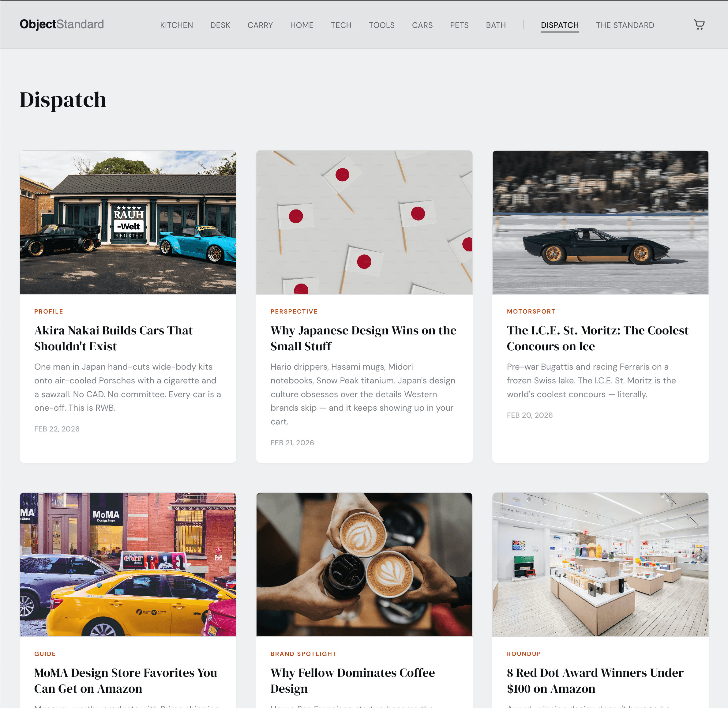Navigate to the DESK section
Screen dimensions: 728x708
tap(220, 25)
